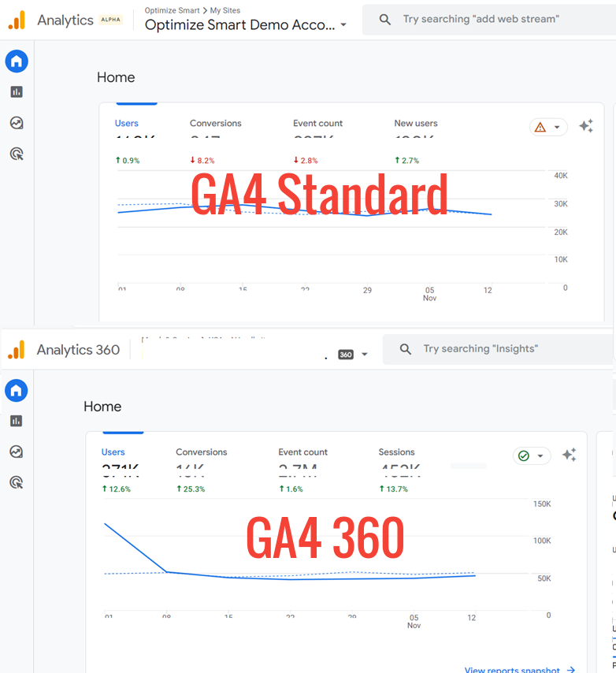Screen dimensions: 616x673
Task: Open Advertising icon in Analytics 360 sidebar
Action: click(x=17, y=482)
